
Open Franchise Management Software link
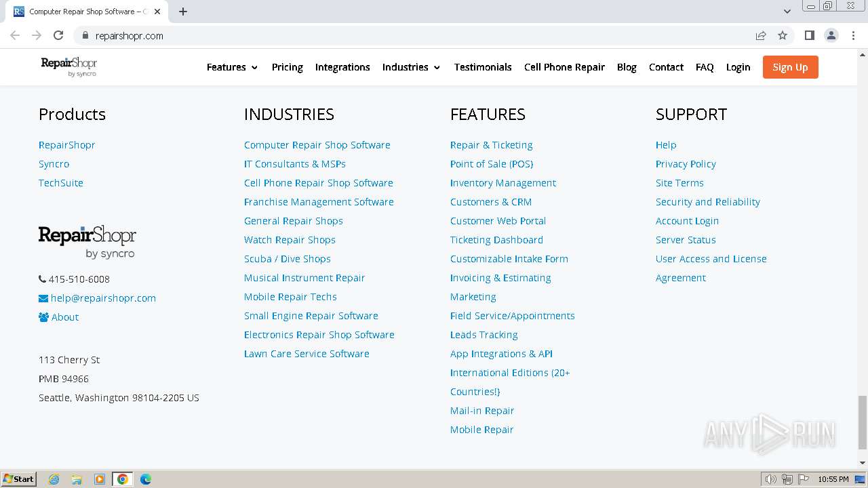point(319,202)
